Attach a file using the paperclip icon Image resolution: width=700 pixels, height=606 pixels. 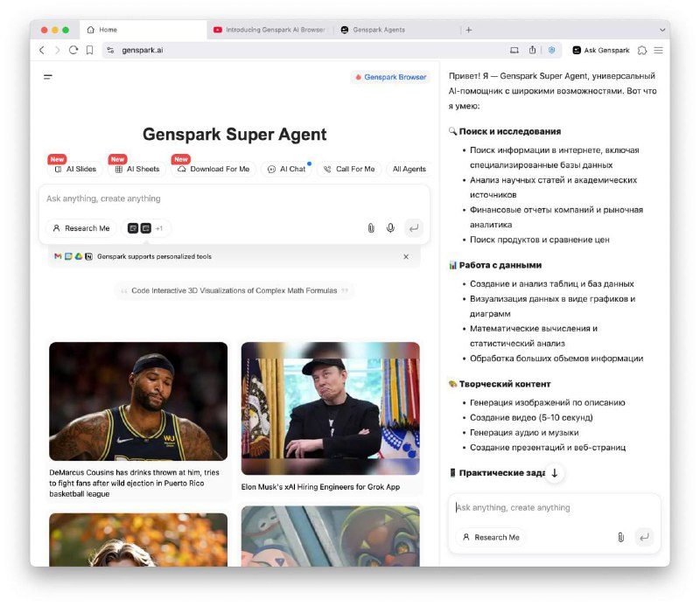[371, 227]
